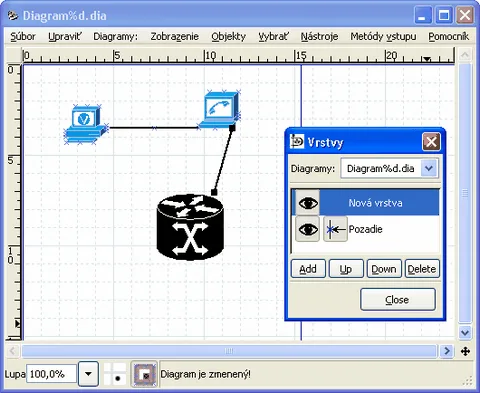Open the Nástroje menu
480x393 pixels.
click(x=319, y=36)
